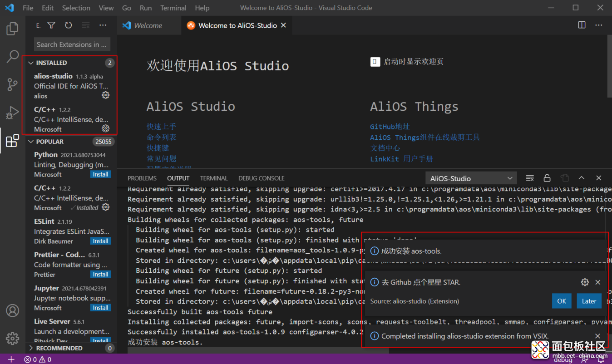The height and width of the screenshot is (364, 612).
Task: Install the Jupyter extension
Action: [x=100, y=308]
